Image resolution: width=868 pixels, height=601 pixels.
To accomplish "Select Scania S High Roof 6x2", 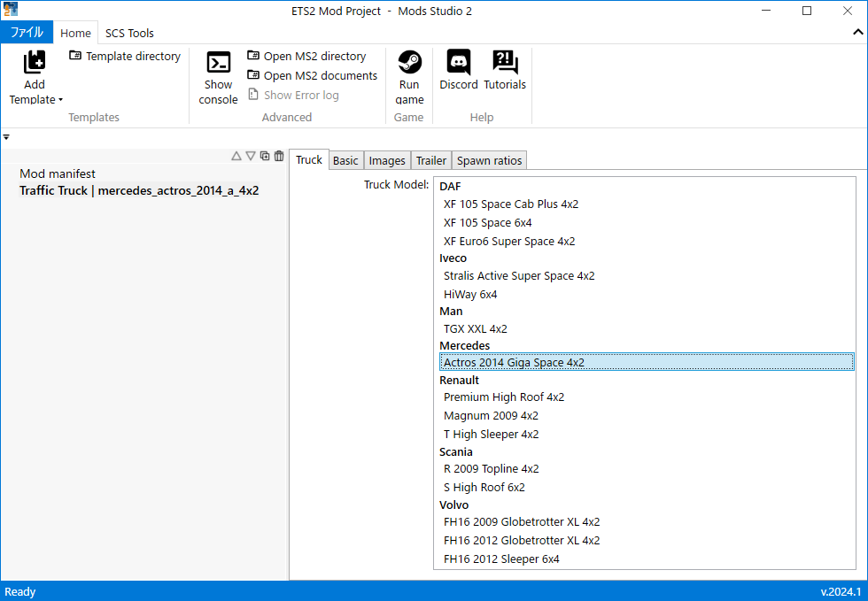I will pyautogui.click(x=484, y=487).
